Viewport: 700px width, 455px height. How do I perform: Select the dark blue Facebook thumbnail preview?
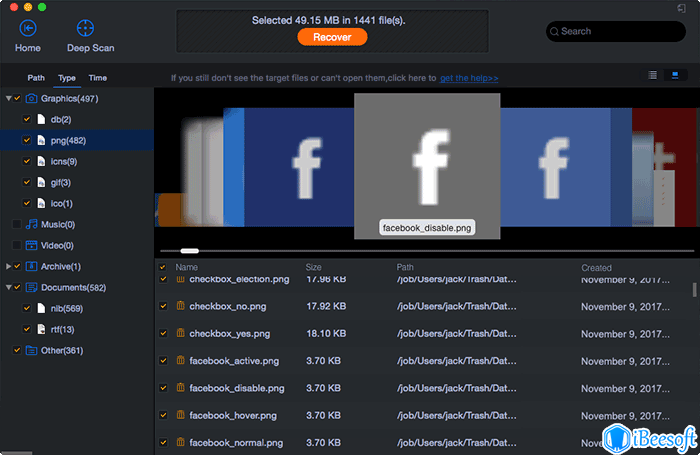tap(299, 167)
